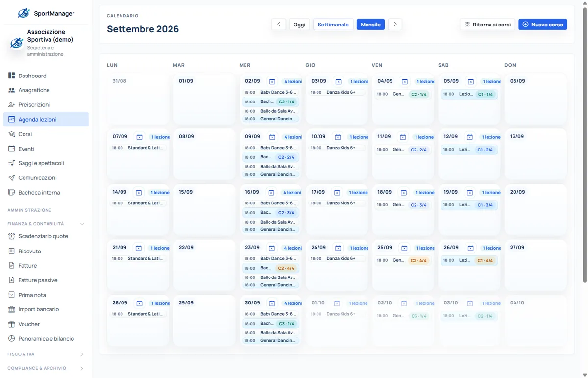
Task: Open the Comunicazioni paper-plane icon
Action: click(x=11, y=177)
